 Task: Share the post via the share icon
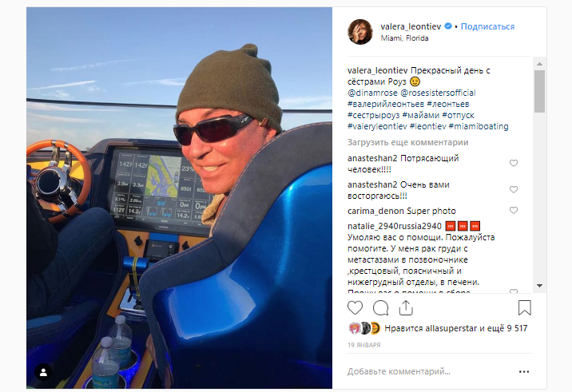406,307
